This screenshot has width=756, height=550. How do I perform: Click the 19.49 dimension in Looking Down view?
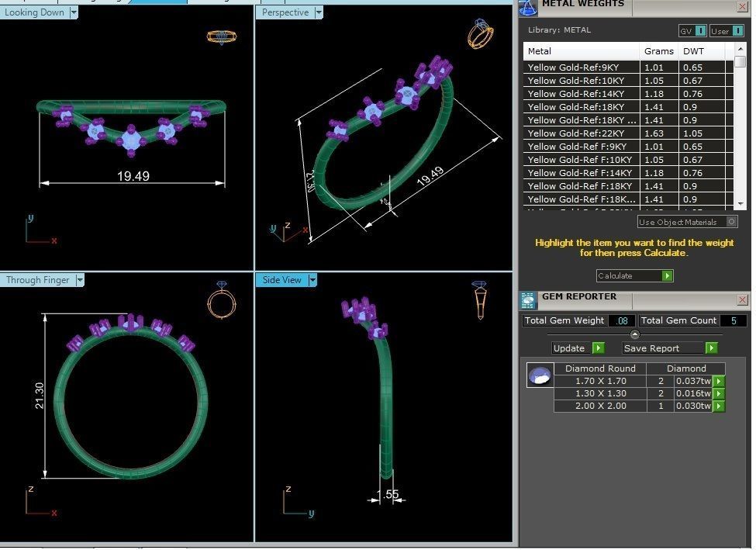133,176
